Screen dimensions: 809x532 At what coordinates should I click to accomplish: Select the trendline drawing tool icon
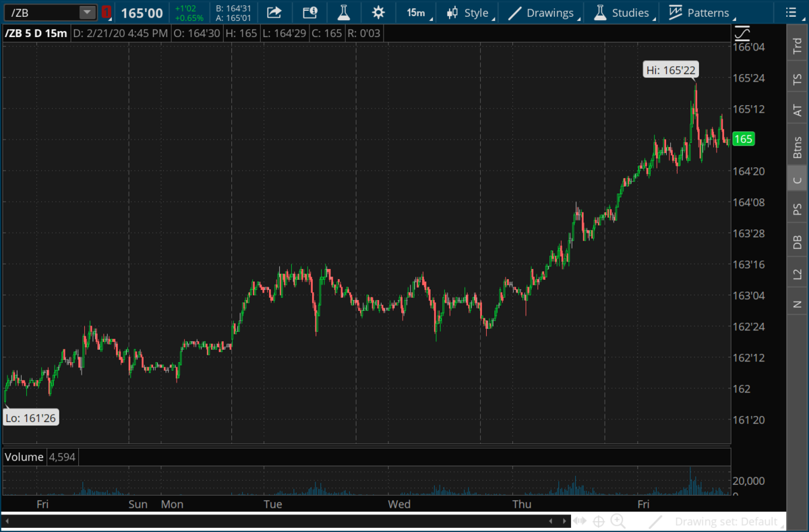coord(655,521)
